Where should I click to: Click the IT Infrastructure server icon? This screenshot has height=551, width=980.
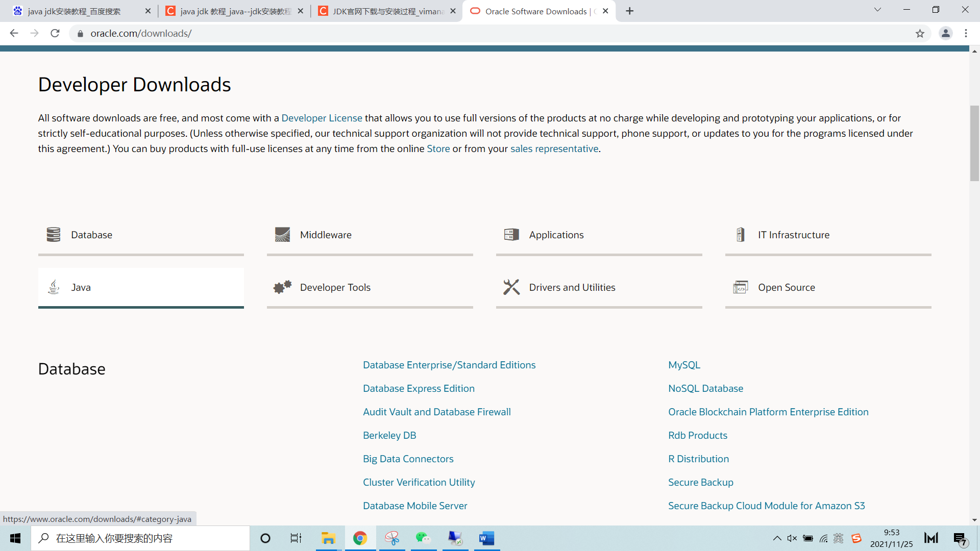(x=740, y=235)
